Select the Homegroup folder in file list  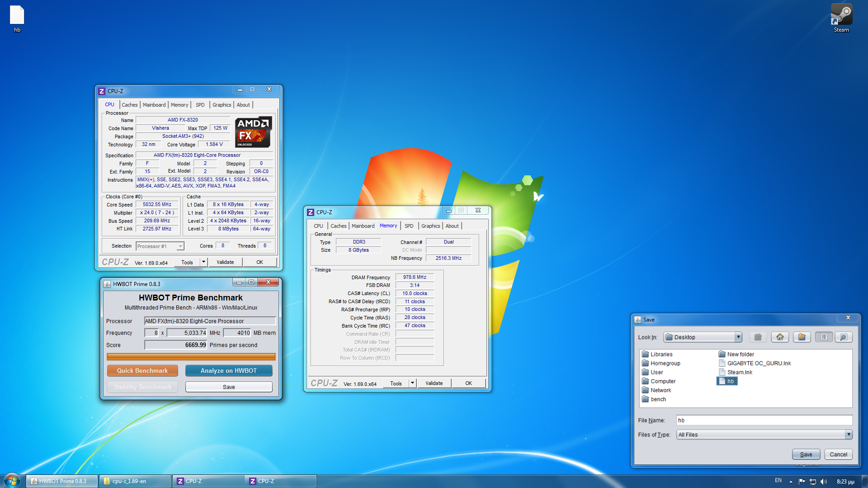pos(661,363)
